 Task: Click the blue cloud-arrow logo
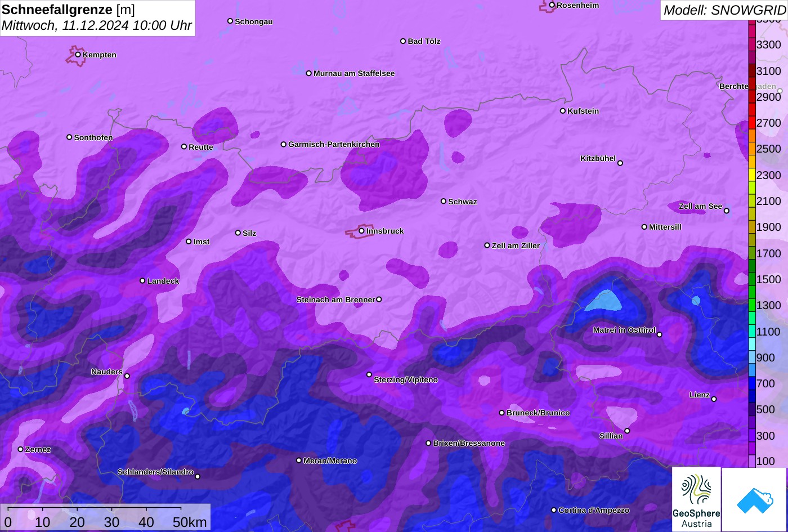tap(755, 499)
